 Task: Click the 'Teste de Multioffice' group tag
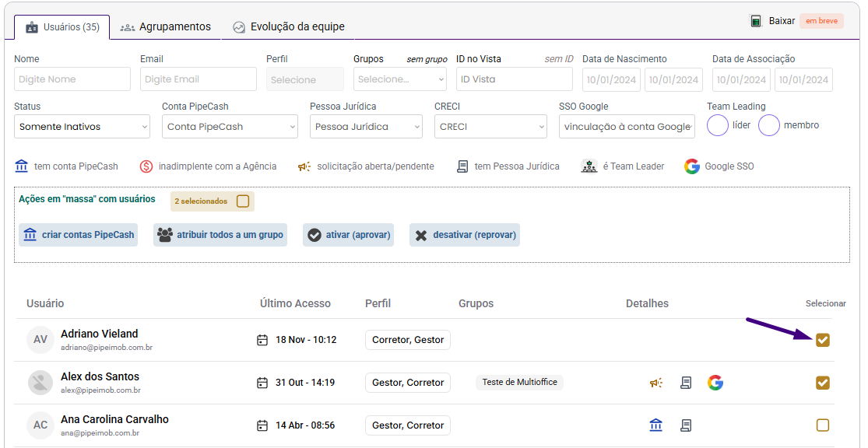(x=519, y=382)
